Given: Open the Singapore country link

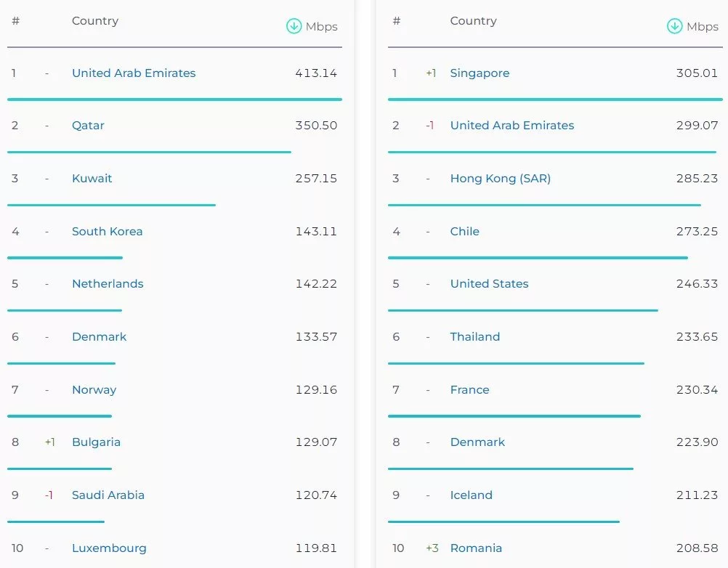Looking at the screenshot, I should [480, 73].
